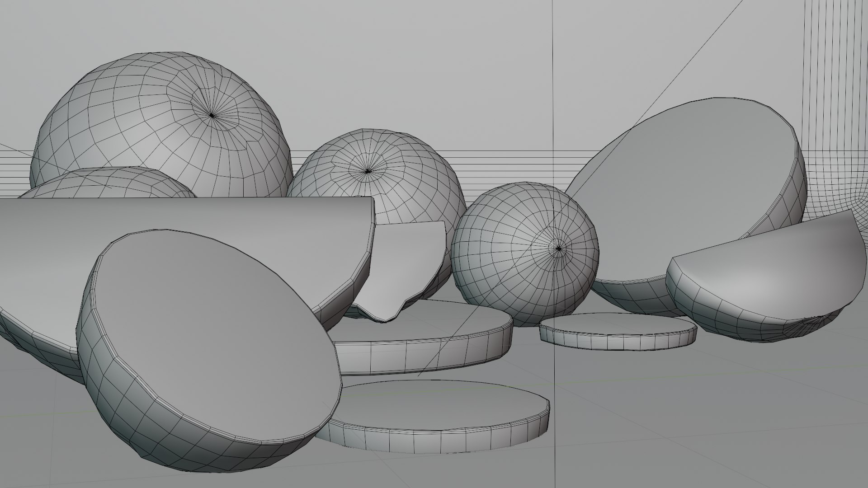Select the smallest whole sphere in the center
Image resolution: width=868 pixels, height=488 pixels.
(525, 254)
